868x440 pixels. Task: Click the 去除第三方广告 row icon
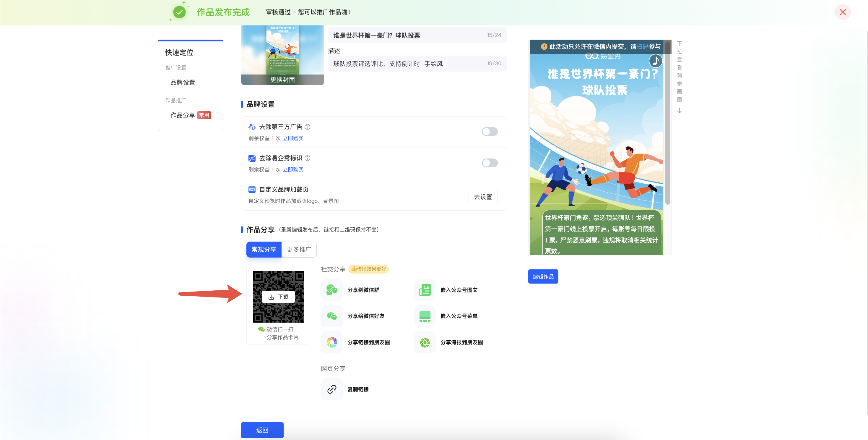pos(252,127)
